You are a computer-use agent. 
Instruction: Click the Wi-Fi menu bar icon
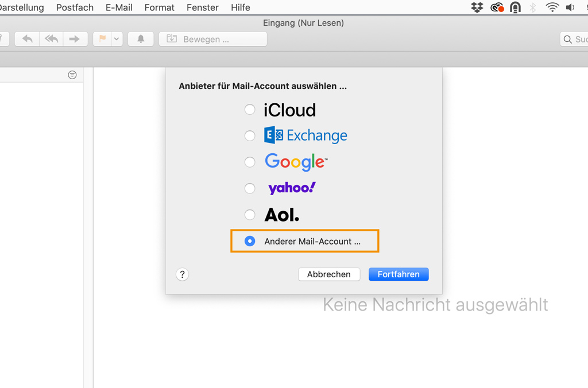(x=552, y=7)
